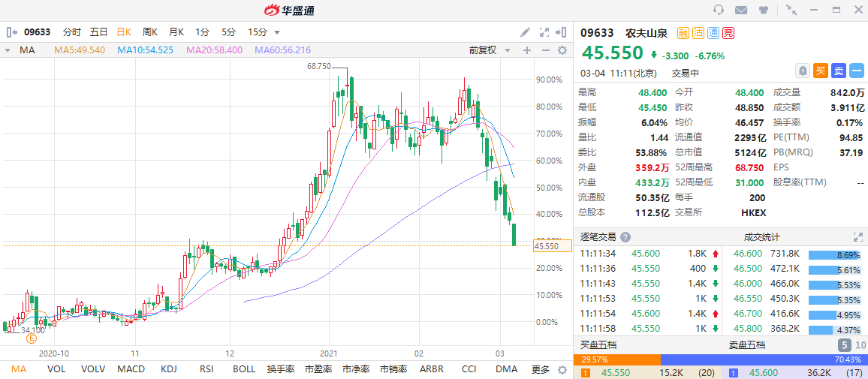
Task: Toggle the right quote panel sidebar
Action: [x=561, y=32]
